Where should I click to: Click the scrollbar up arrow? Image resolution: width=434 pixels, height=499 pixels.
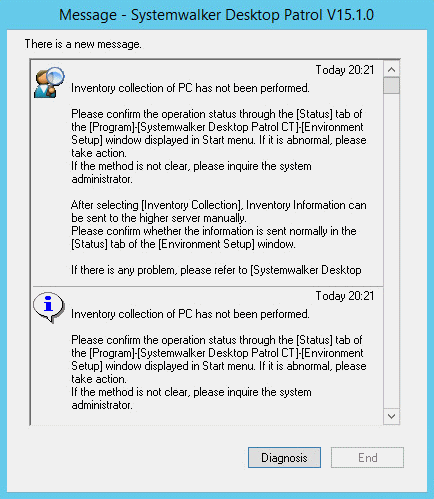click(x=391, y=69)
